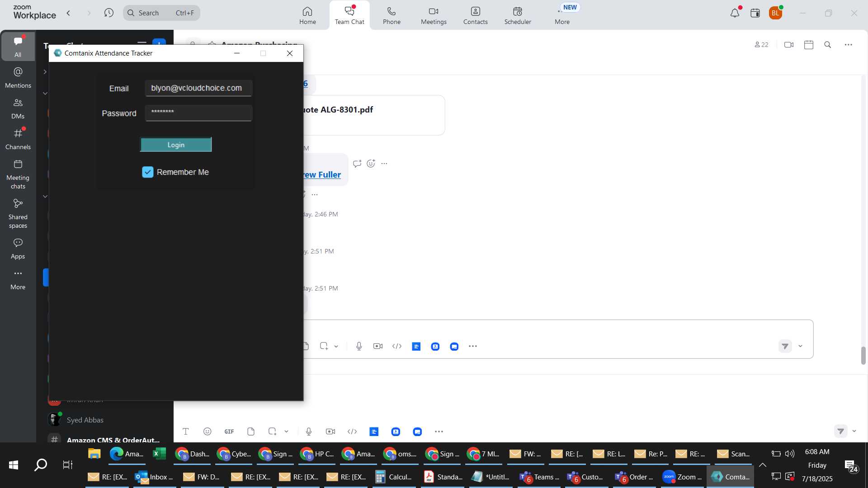Click the Fuller mention link
Screen dimensions: 868x488
click(322, 174)
